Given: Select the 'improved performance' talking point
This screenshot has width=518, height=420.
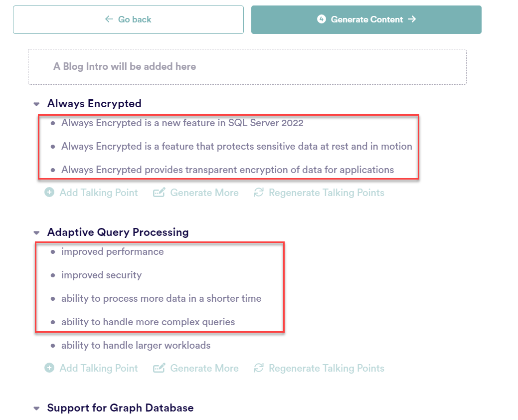Looking at the screenshot, I should coord(112,252).
